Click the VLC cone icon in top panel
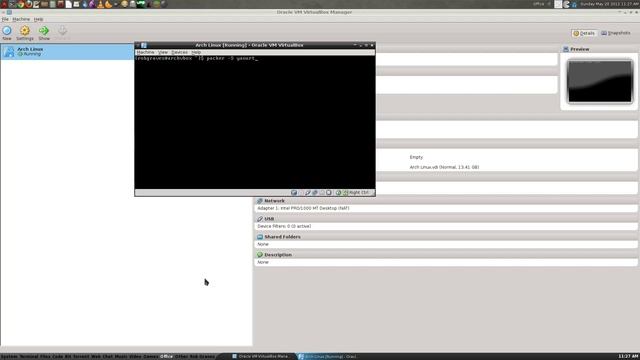640x360 pixels. pyautogui.click(x=100, y=4)
